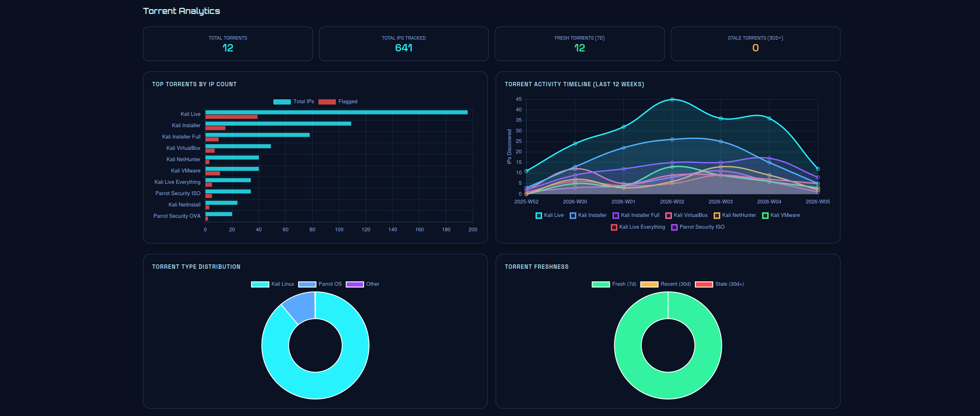
Task: Open the Total Torrents stat card
Action: tap(228, 44)
